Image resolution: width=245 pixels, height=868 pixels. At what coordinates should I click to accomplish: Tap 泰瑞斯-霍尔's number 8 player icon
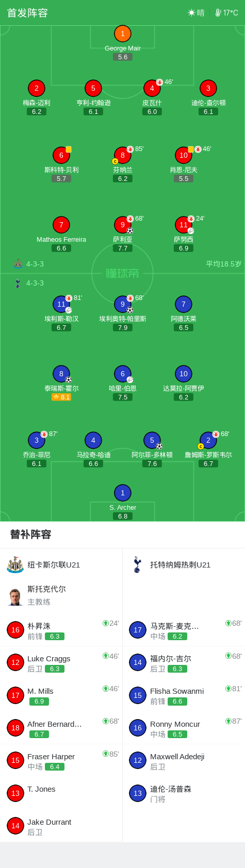61,374
